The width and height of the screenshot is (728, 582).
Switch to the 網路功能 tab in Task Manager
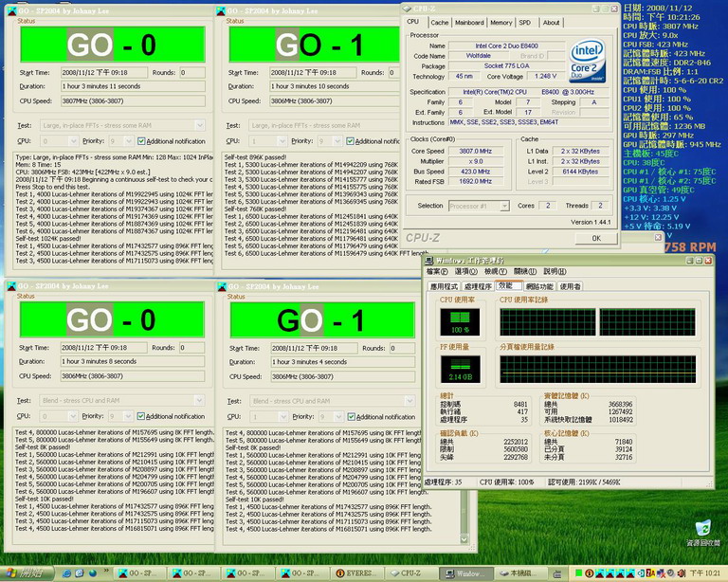tap(539, 286)
